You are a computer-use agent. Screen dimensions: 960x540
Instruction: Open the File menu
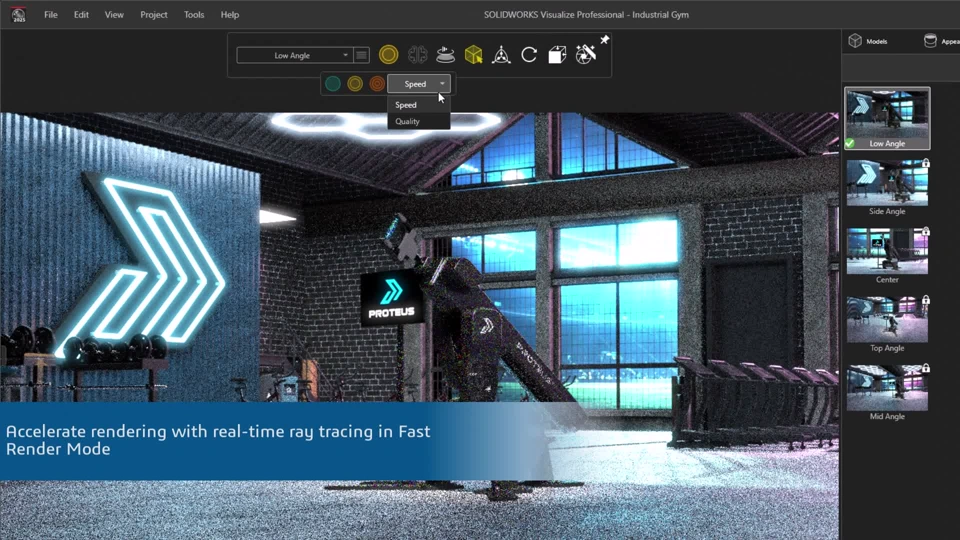51,15
